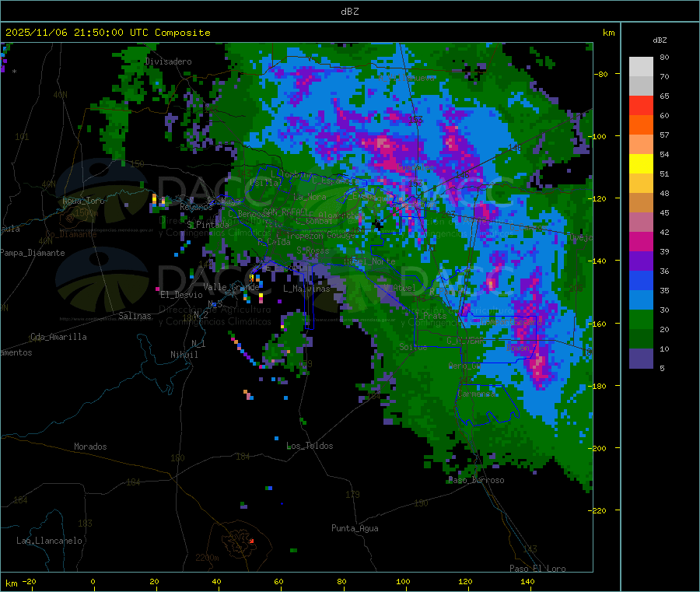Pick the bright green 30-20 dBZ swatch

pos(641,320)
